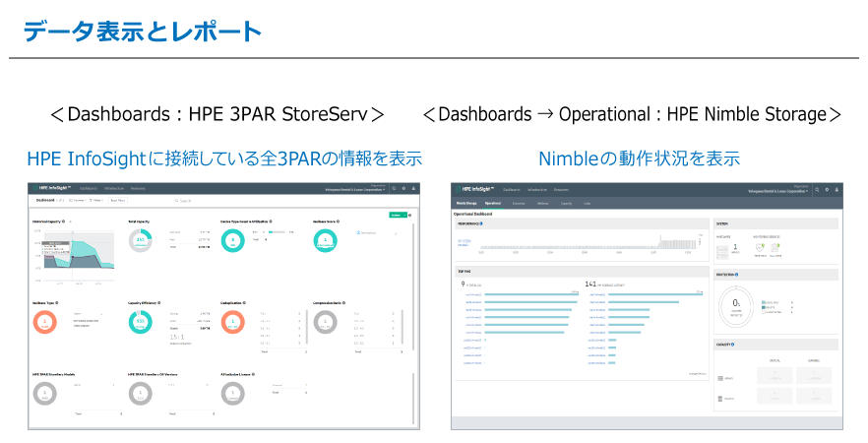This screenshot has width=868, height=443.
Task: Click info icon next to Historical Capacity
Action: pos(64,221)
